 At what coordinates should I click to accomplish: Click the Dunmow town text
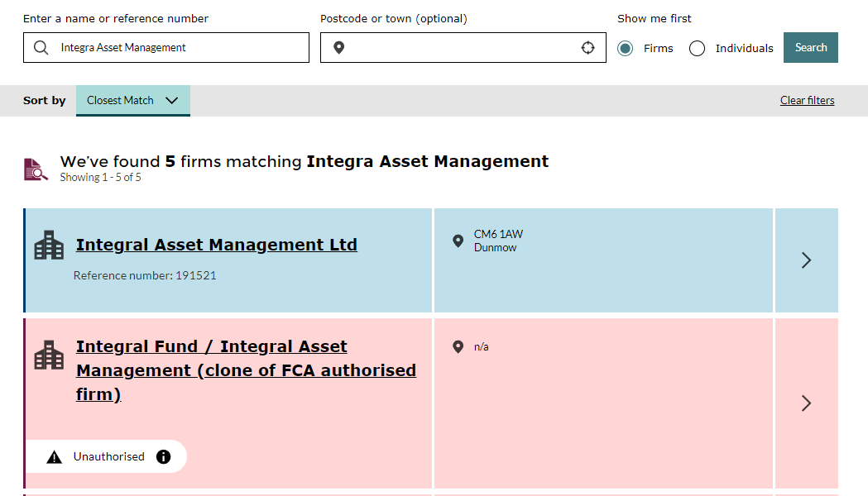(495, 248)
